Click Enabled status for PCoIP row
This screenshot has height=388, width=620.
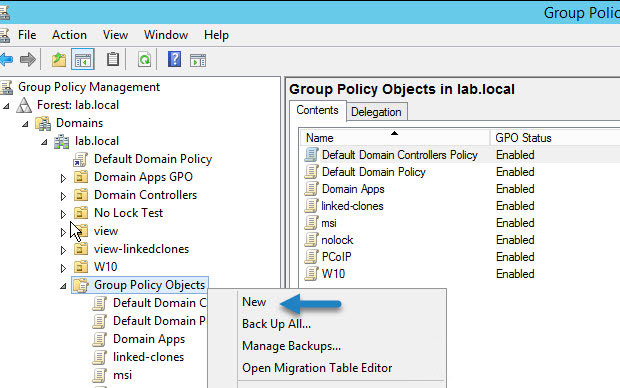click(515, 257)
